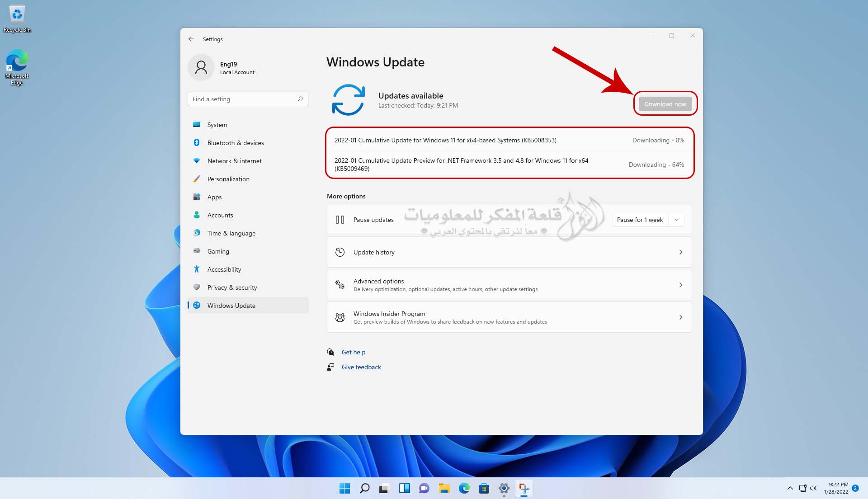This screenshot has width=868, height=499.
Task: Go to Bluetooth & devices settings
Action: coord(248,143)
